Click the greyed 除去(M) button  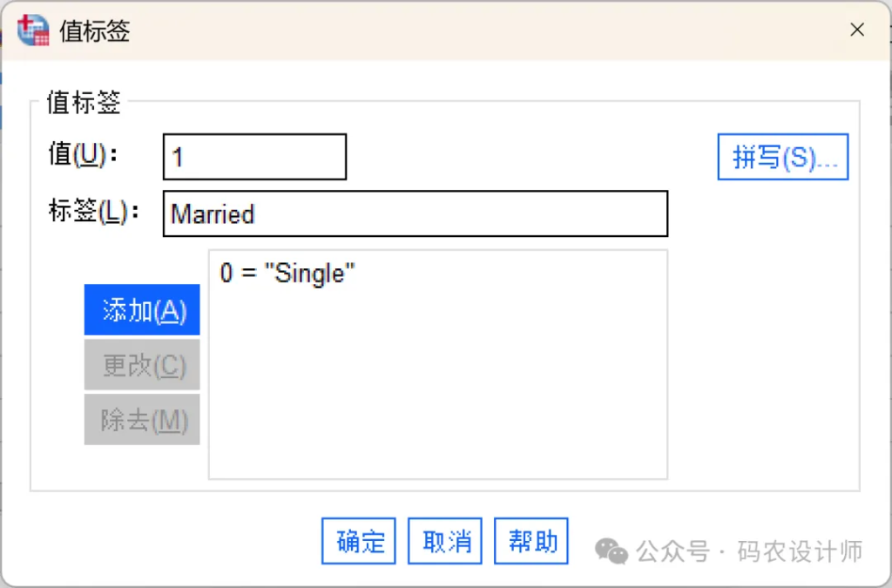[x=142, y=420]
